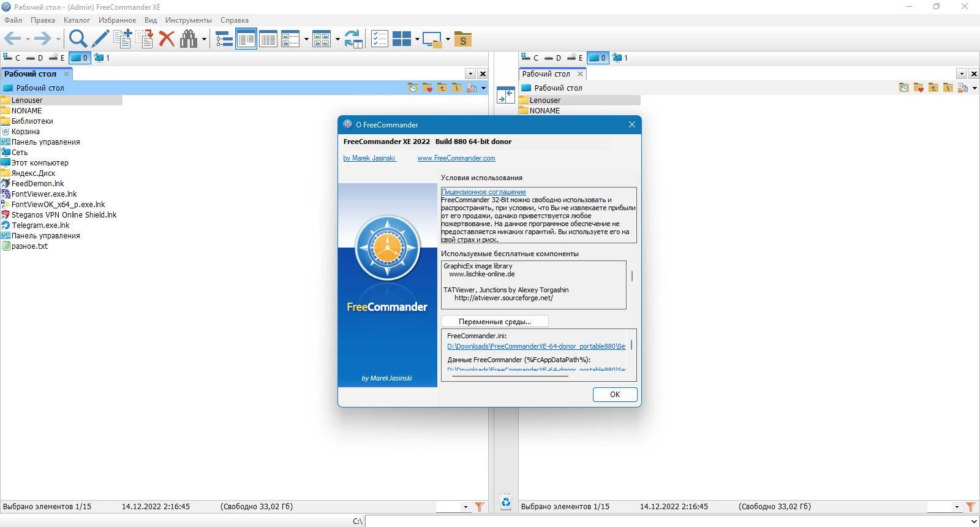Click the pencil edit file icon
980x527 pixels.
coord(100,39)
